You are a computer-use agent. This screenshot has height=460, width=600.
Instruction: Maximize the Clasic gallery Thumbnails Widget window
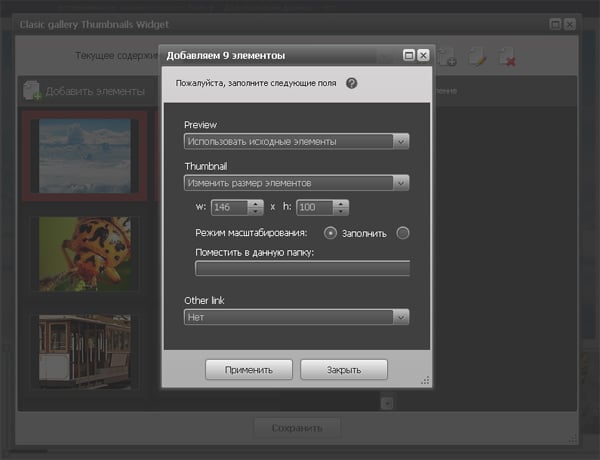[555, 23]
